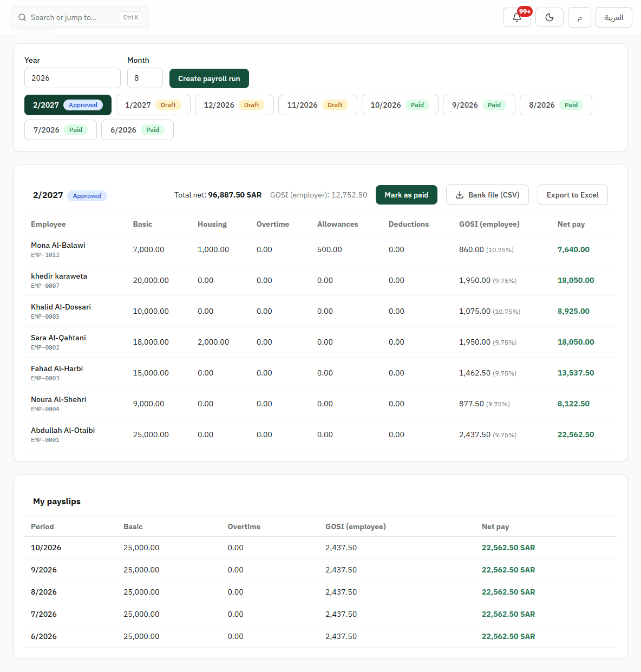Click Export to Excel button
The height and width of the screenshot is (672, 641).
pyautogui.click(x=573, y=195)
